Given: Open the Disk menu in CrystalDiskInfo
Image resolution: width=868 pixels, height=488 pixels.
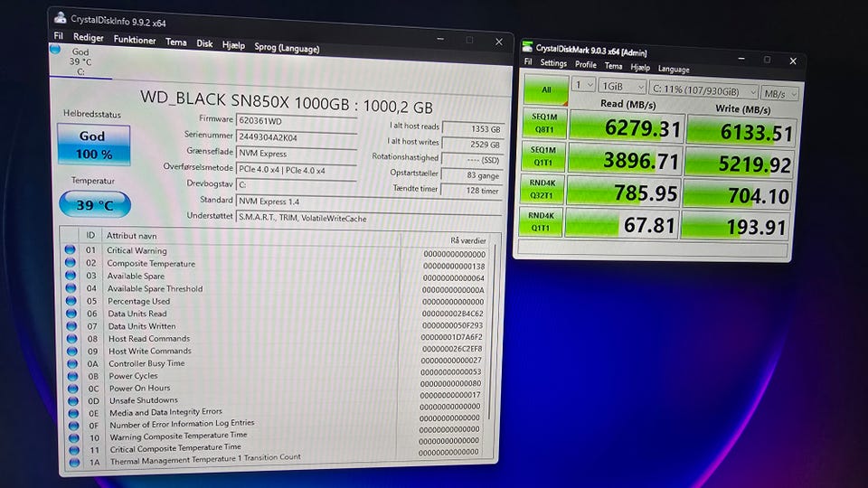Looking at the screenshot, I should coord(204,43).
